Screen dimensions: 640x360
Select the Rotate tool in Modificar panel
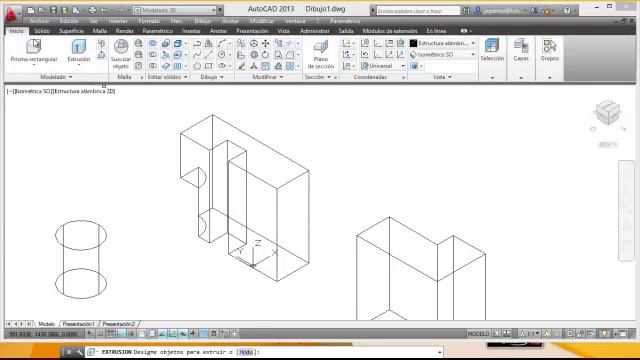[265, 54]
